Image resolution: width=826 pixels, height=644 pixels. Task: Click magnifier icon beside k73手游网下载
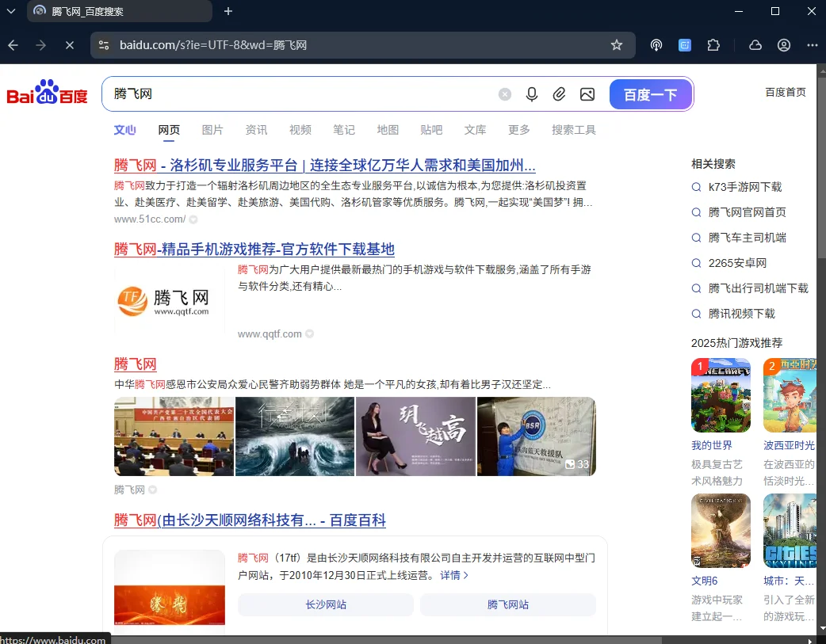tap(697, 187)
